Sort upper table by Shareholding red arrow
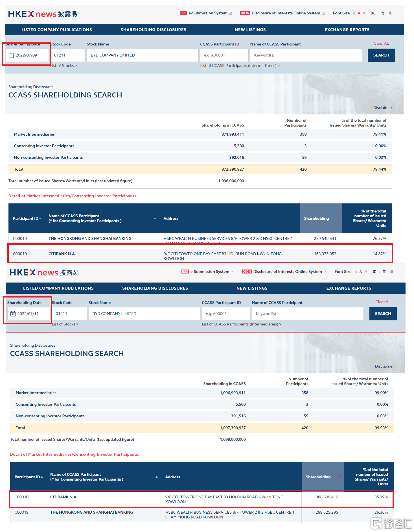414x532 pixels. tap(338, 218)
